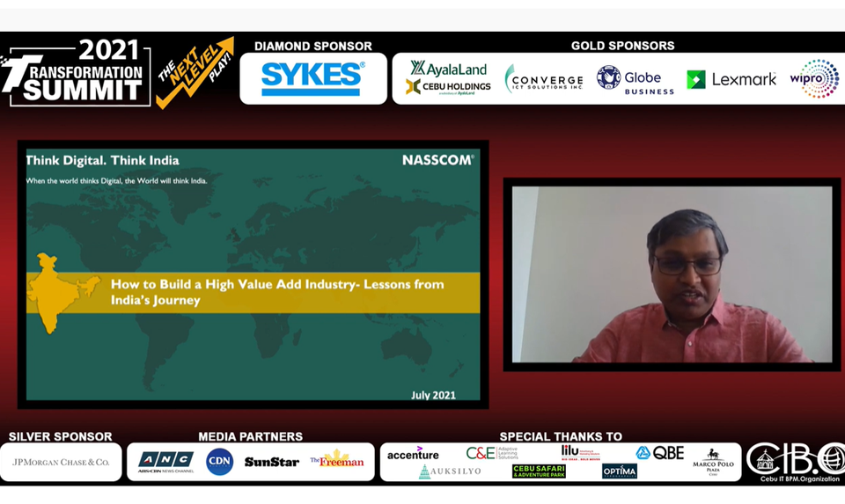The height and width of the screenshot is (504, 845).
Task: Click the QBE logo
Action: pyautogui.click(x=659, y=453)
